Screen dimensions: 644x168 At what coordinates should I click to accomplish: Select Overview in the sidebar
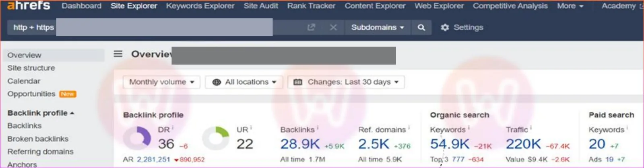pyautogui.click(x=54, y=55)
